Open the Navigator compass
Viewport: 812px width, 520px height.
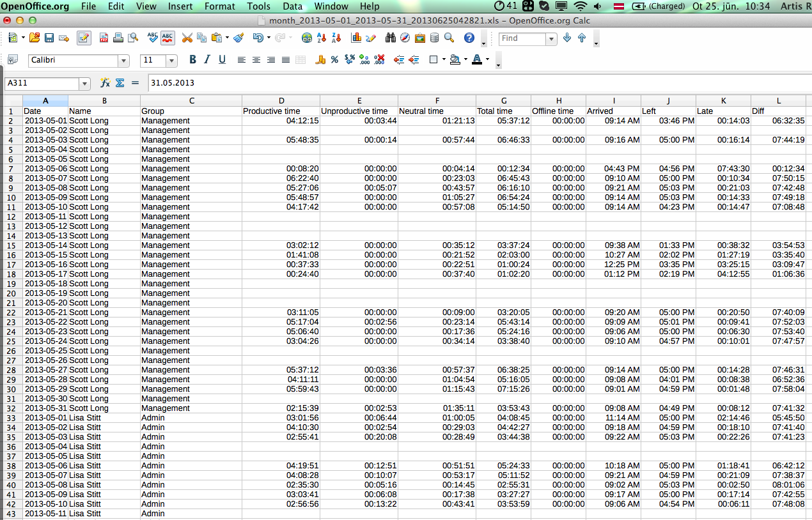tap(405, 38)
